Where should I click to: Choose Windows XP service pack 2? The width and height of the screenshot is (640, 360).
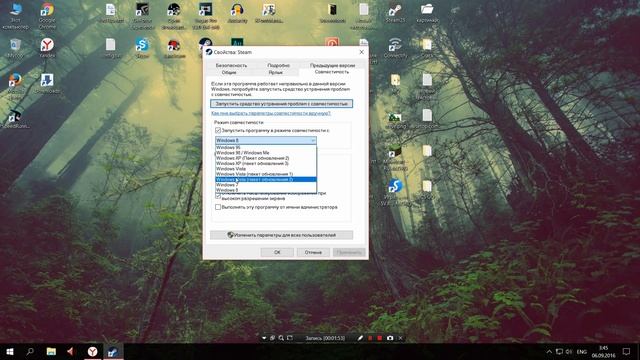(266, 158)
